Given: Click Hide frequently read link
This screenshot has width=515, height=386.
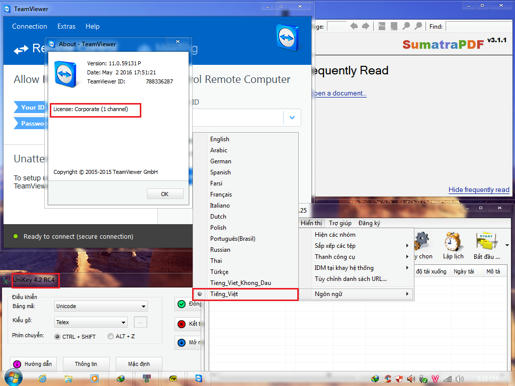Looking at the screenshot, I should pyautogui.click(x=479, y=189).
